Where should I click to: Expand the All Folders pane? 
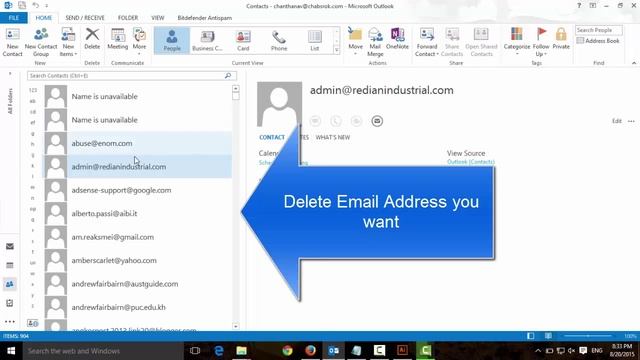[10, 74]
